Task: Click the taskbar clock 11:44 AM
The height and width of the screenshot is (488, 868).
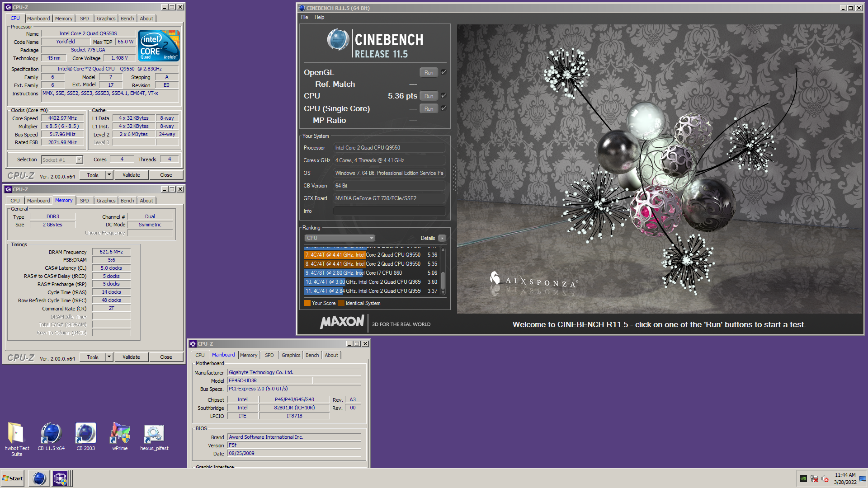Action: tap(845, 475)
